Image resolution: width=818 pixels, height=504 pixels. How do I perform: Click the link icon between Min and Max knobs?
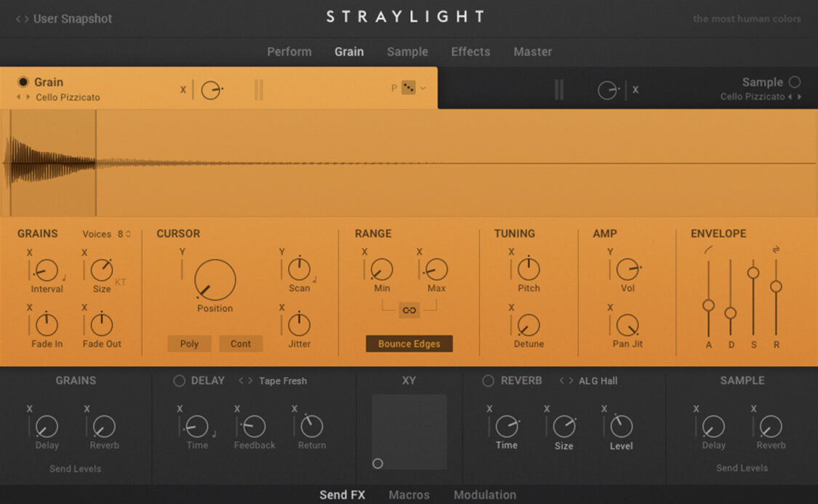point(409,309)
